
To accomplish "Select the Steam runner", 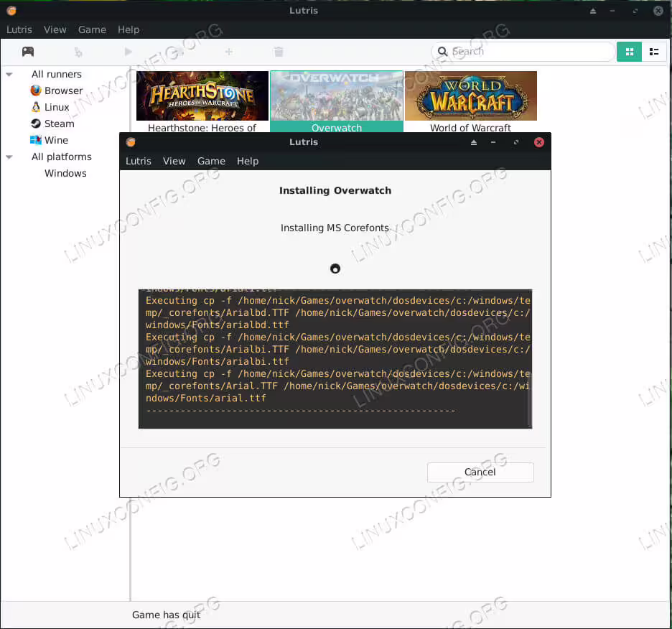I will pyautogui.click(x=52, y=124).
